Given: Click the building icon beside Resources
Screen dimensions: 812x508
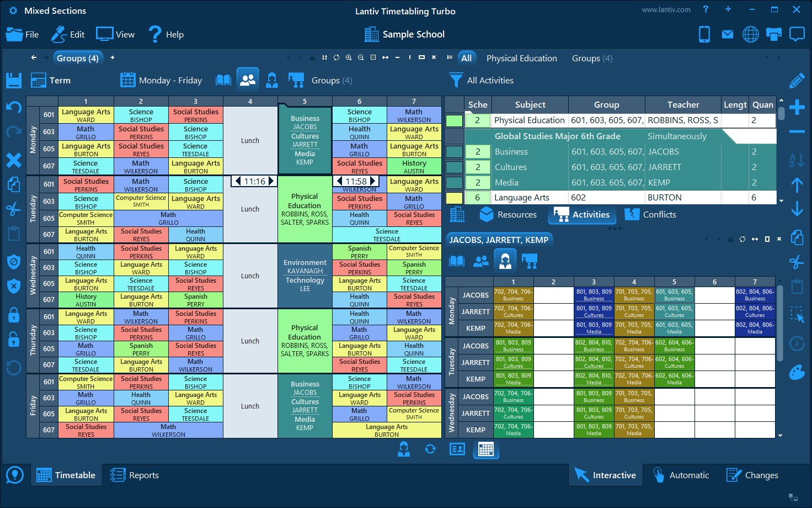Looking at the screenshot, I should click(457, 214).
